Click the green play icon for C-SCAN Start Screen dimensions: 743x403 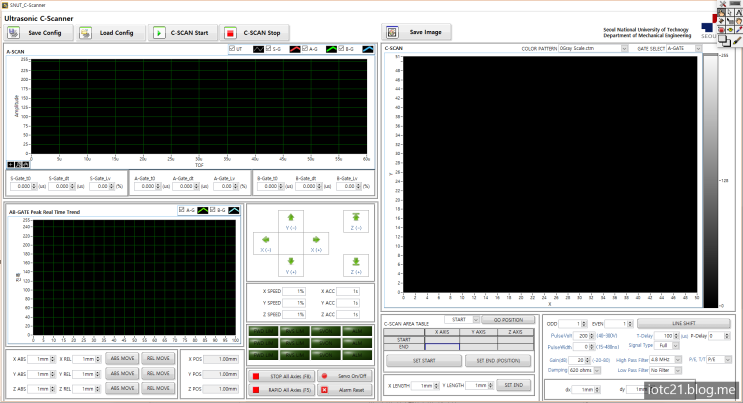(159, 33)
